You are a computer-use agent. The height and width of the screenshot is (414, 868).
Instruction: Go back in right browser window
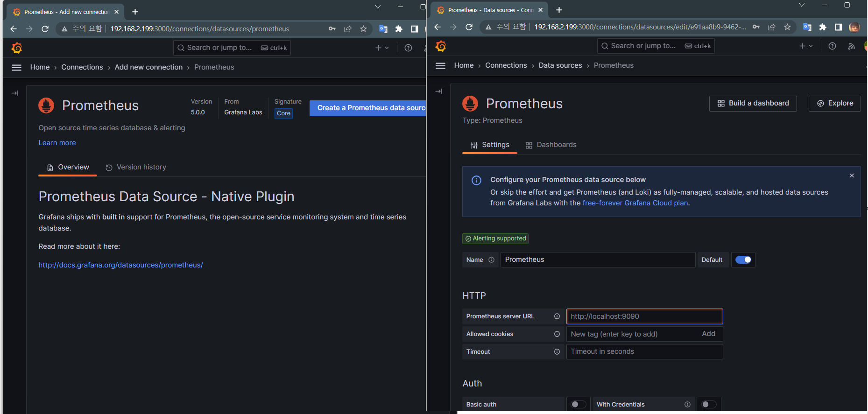pos(438,27)
